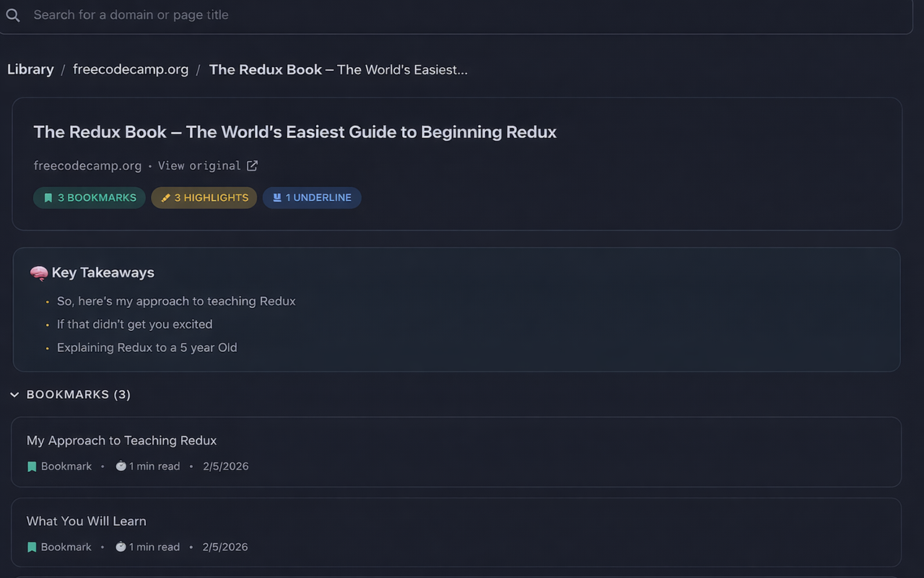The width and height of the screenshot is (924, 578).
Task: Focus the domain or page title search field
Action: pyautogui.click(x=455, y=15)
